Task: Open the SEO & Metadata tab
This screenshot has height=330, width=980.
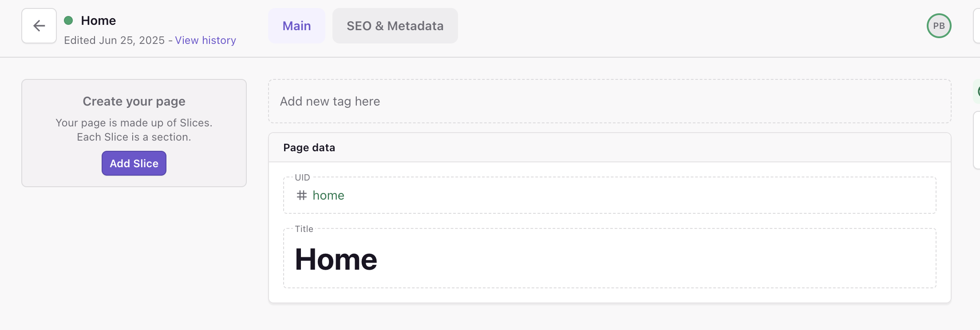Action: (x=395, y=26)
